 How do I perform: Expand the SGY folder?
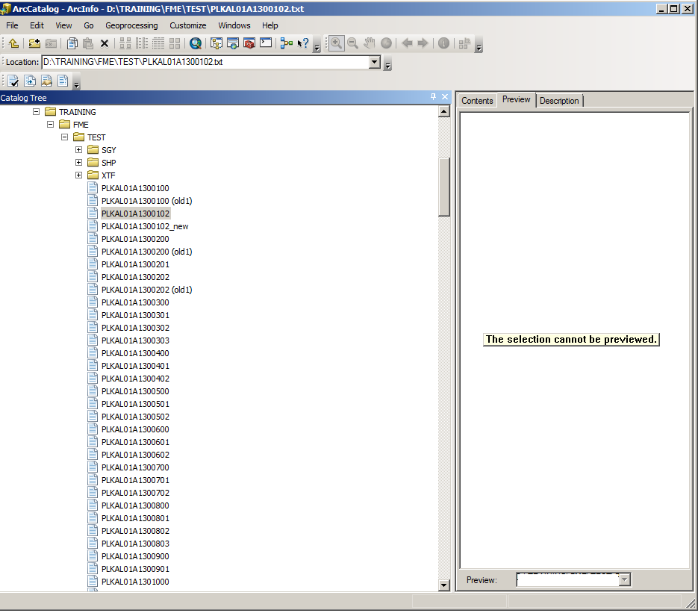[x=78, y=150]
